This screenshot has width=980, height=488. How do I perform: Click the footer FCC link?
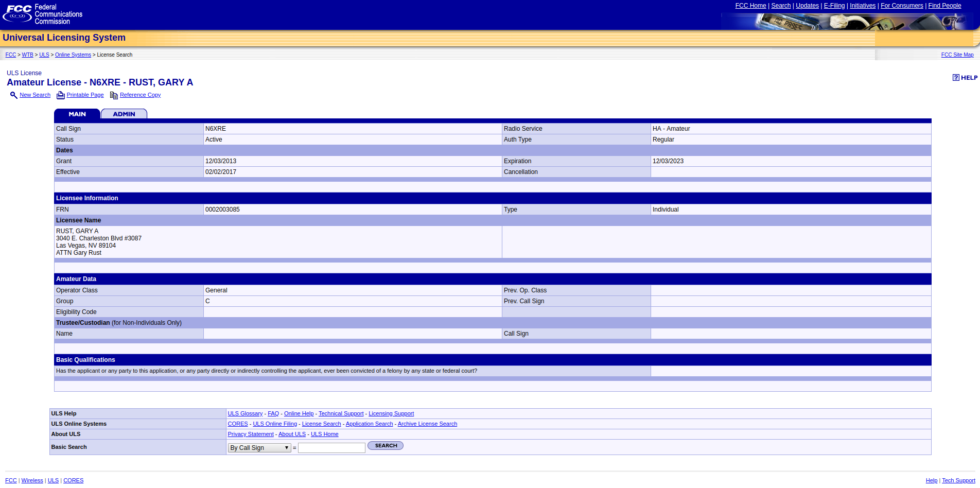click(11, 481)
